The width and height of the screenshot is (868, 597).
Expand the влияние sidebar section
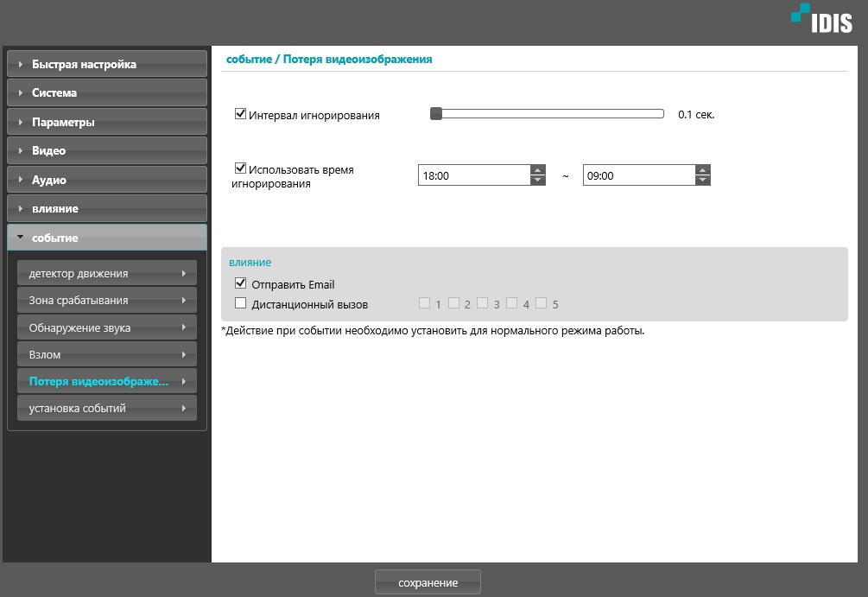[x=107, y=209]
